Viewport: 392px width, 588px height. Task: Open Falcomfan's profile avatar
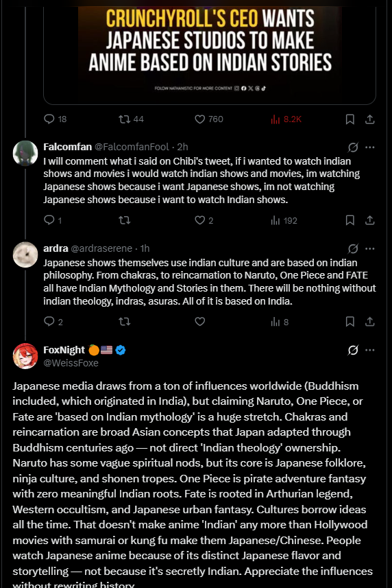click(25, 153)
